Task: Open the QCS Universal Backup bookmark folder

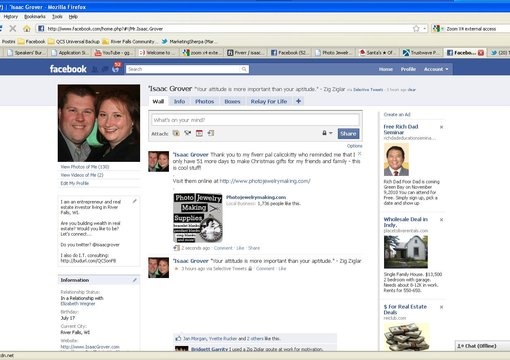Action: 74,42
